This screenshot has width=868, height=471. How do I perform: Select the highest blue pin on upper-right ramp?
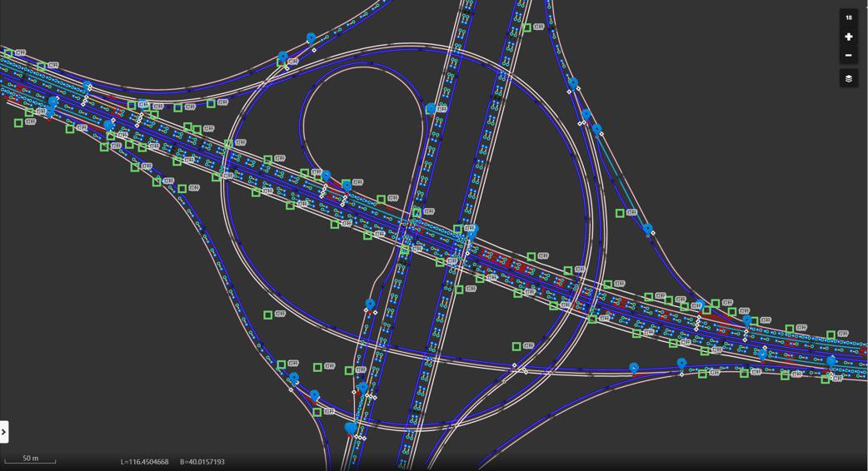[573, 83]
